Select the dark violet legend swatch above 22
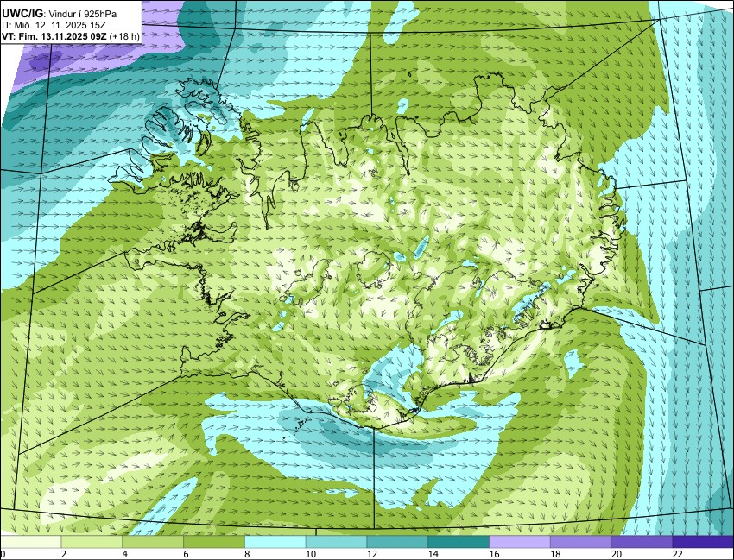This screenshot has height=560, width=734. click(x=703, y=542)
